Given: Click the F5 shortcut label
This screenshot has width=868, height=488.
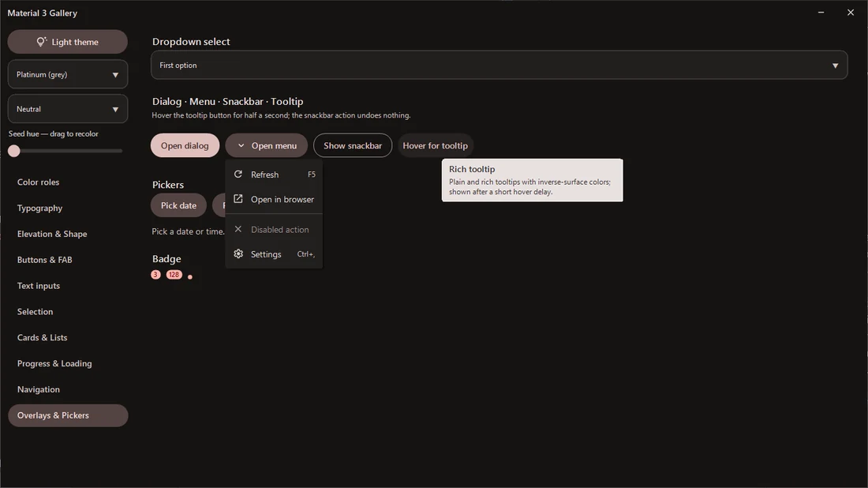Looking at the screenshot, I should pos(312,175).
